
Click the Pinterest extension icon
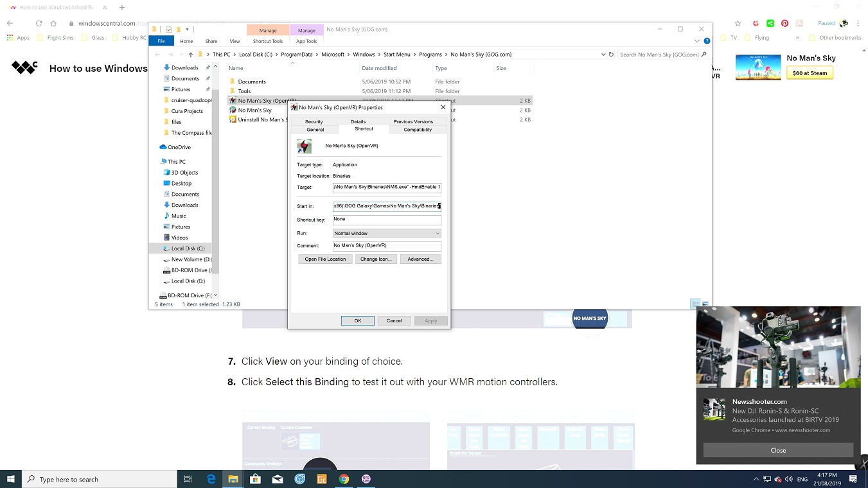[x=784, y=23]
